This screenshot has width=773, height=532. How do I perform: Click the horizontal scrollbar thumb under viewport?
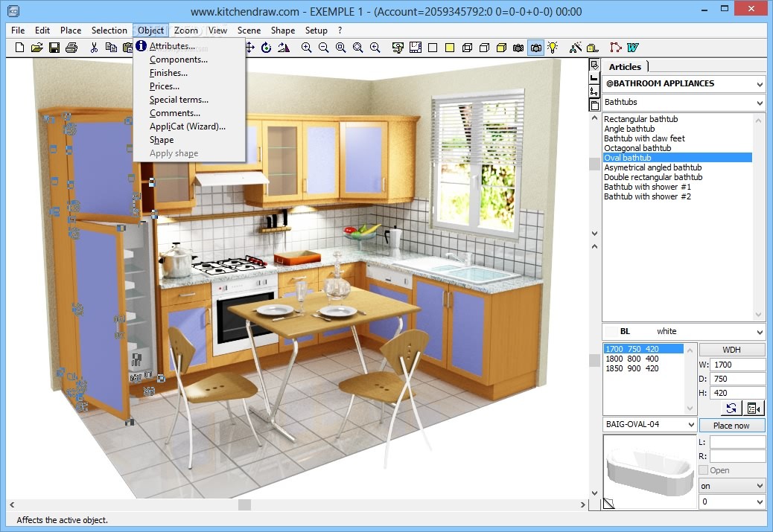(x=244, y=504)
